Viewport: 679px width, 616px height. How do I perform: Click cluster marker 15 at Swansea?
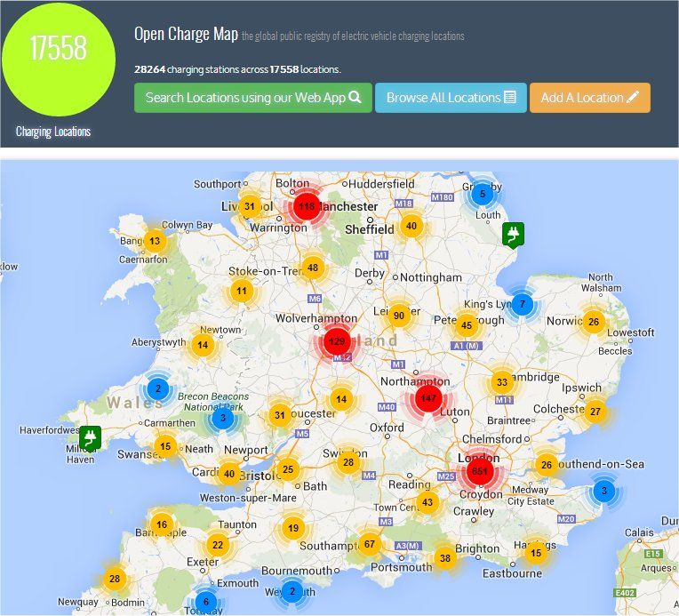tap(165, 446)
